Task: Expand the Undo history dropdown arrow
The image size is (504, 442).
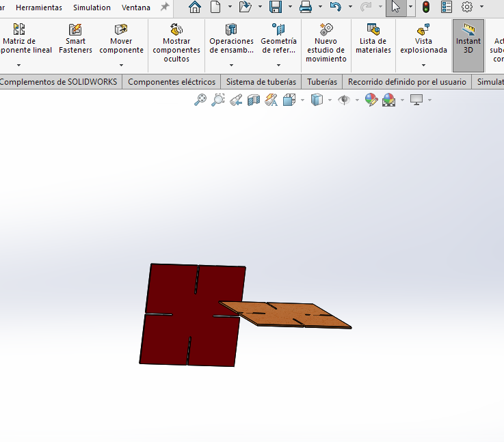Action: 350,7
